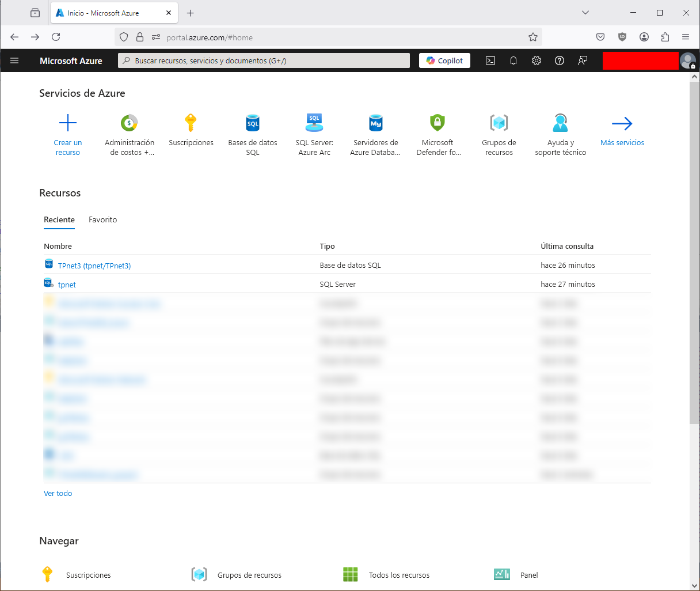
Task: Click the 'Base de datos SQL' type cell
Action: tap(351, 265)
